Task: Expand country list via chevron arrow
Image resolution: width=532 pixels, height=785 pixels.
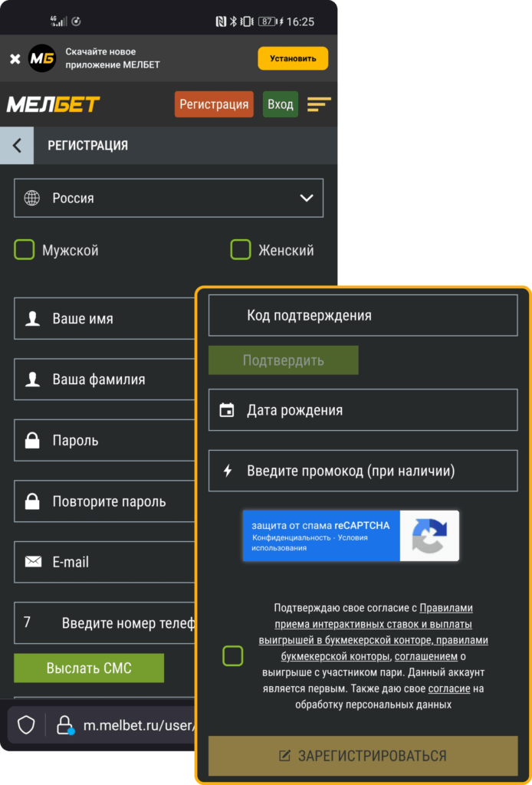Action: pyautogui.click(x=307, y=199)
